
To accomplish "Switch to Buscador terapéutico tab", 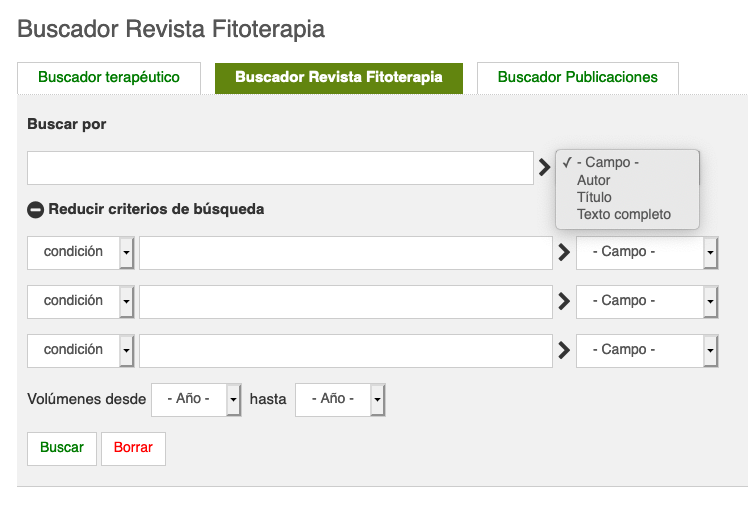I will (109, 78).
